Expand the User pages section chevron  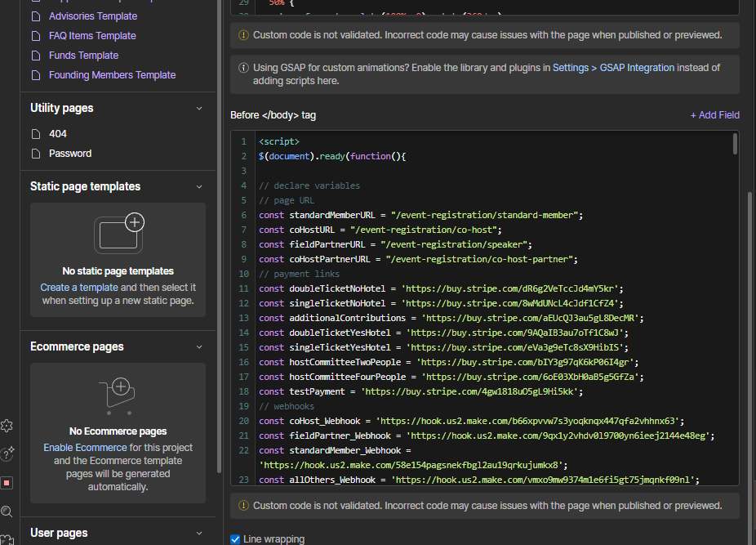point(199,533)
